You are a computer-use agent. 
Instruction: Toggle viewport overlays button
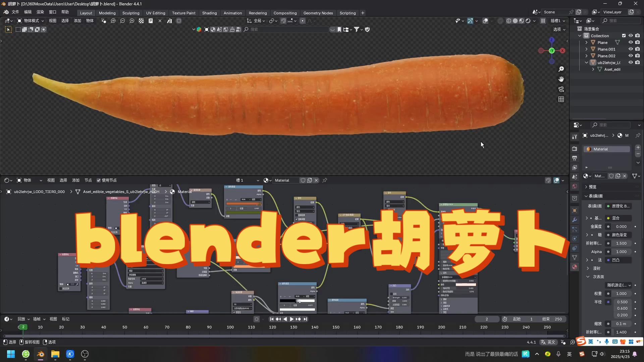pos(485,21)
